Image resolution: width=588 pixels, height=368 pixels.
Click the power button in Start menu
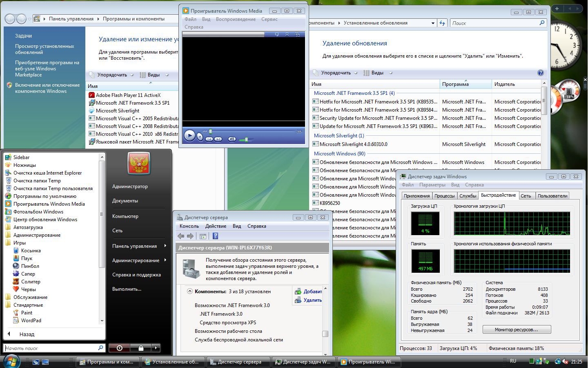(119, 348)
